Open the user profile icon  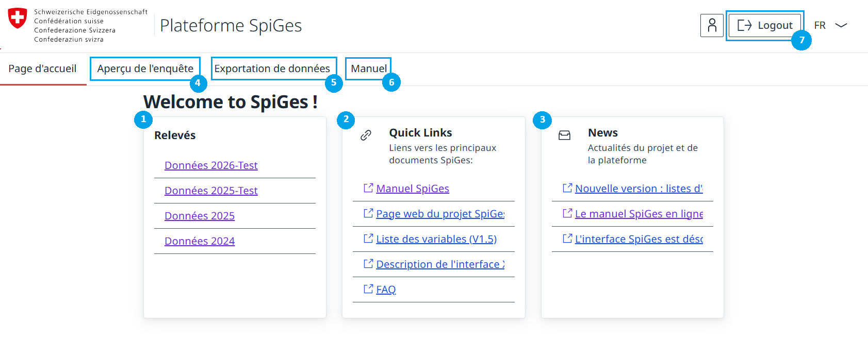(712, 25)
